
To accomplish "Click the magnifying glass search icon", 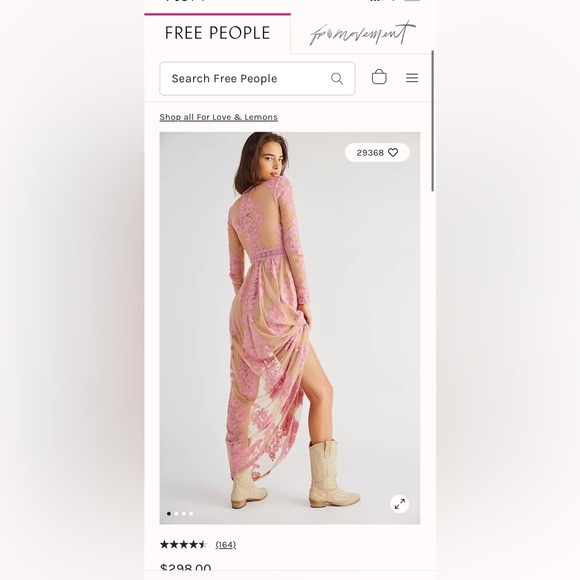I will (x=337, y=78).
